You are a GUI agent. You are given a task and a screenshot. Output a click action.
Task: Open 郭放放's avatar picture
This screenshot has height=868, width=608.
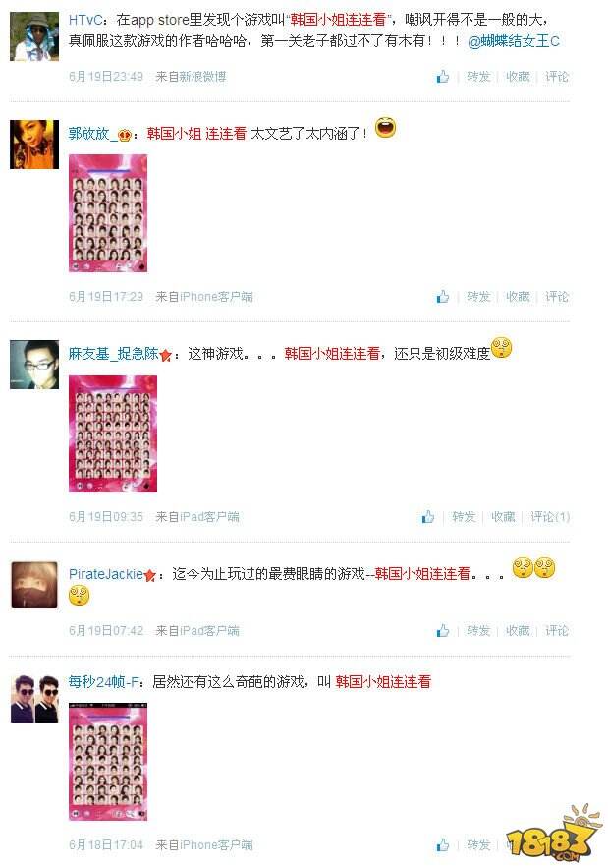34,144
